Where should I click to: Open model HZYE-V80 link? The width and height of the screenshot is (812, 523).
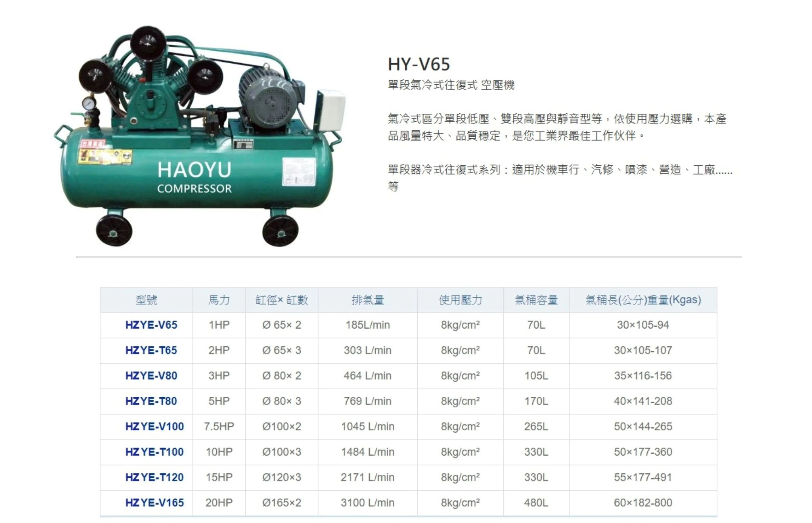click(x=151, y=376)
